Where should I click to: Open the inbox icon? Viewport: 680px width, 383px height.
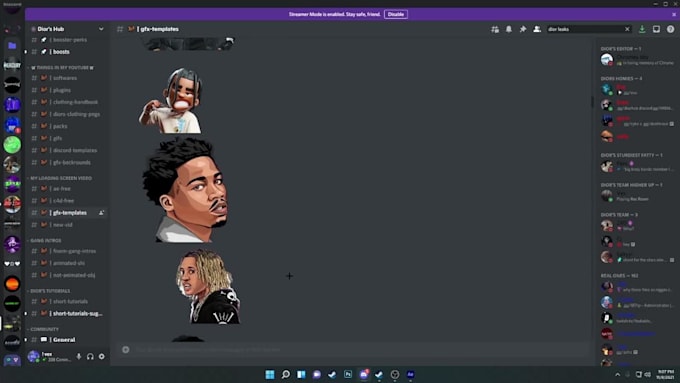pos(656,29)
